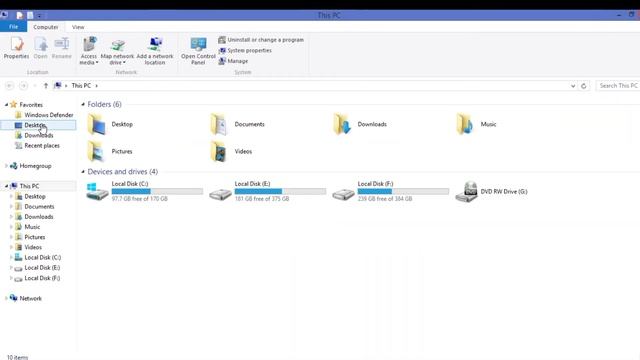This screenshot has height=360, width=640.
Task: Click Local Disk (C:) usage bar
Action: pyautogui.click(x=157, y=191)
